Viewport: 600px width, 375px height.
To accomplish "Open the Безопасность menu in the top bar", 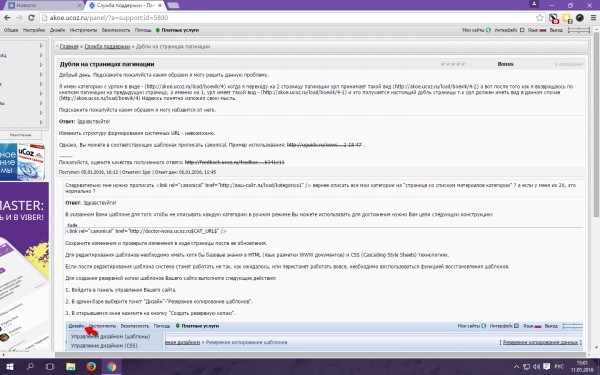I will [x=116, y=30].
